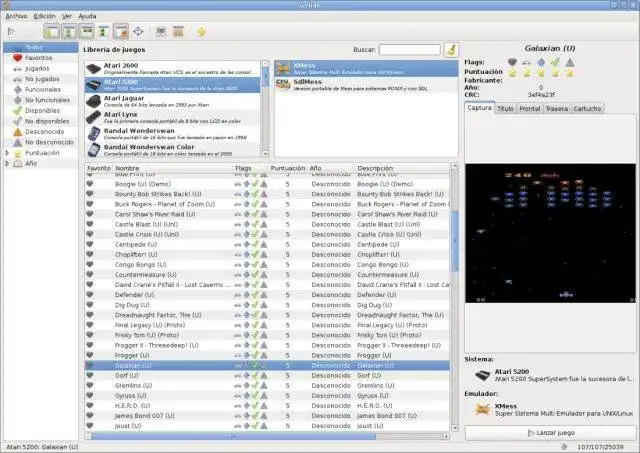Click the Lanzar juego button
This screenshot has width=640, height=453.
click(x=551, y=433)
